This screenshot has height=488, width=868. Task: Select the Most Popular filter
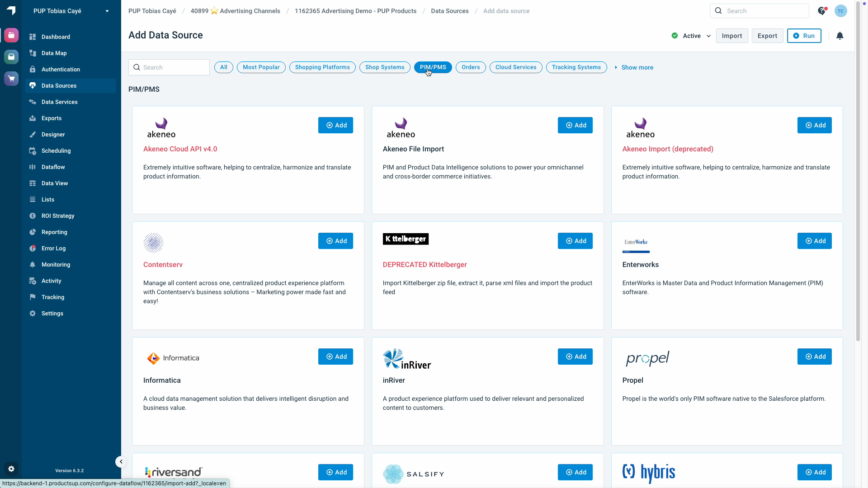tap(261, 67)
